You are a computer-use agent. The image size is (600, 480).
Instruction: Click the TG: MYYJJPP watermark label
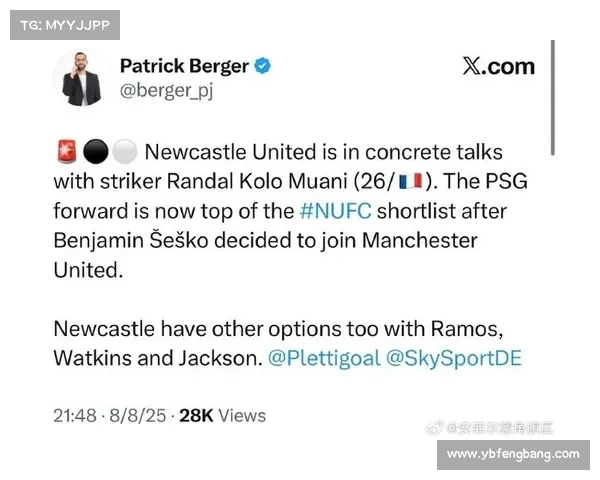pos(65,25)
